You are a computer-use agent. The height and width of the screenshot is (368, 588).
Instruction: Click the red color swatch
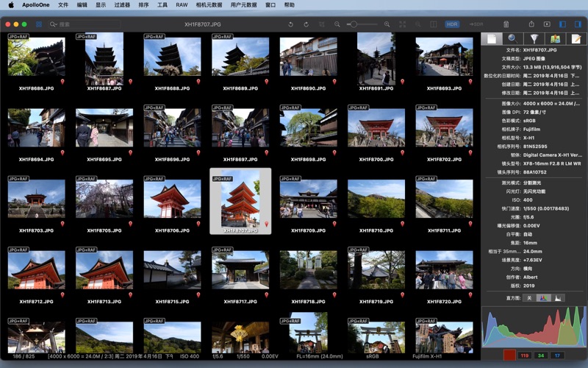(509, 355)
